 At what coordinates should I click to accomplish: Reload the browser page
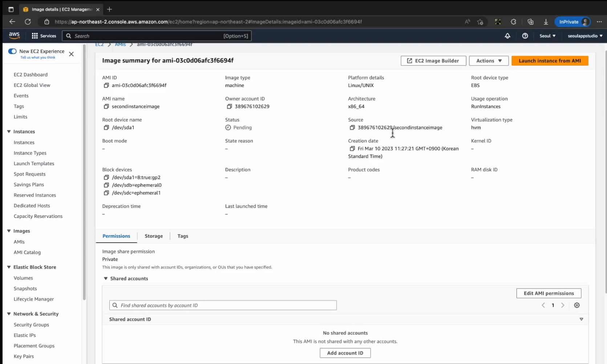[x=28, y=22]
